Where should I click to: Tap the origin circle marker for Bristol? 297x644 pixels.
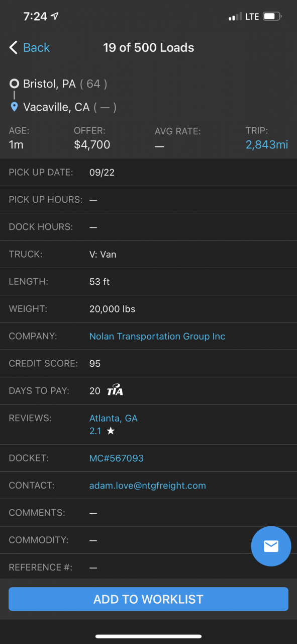14,84
